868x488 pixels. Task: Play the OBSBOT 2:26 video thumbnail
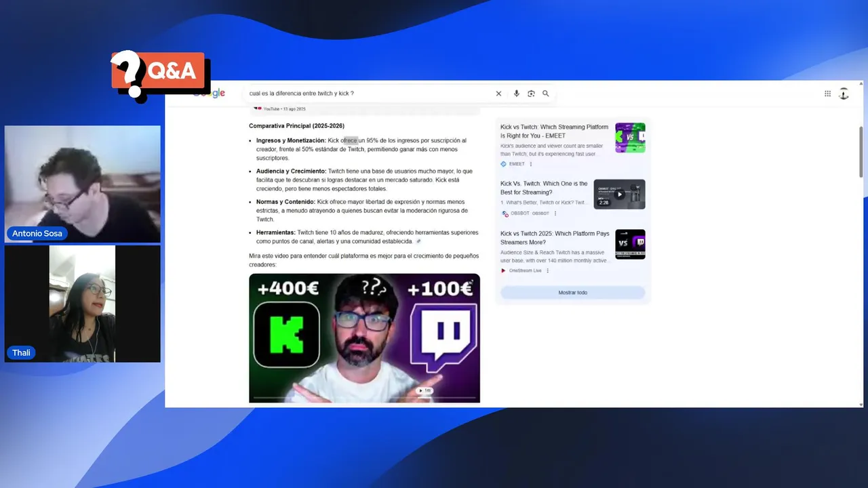[x=619, y=195]
